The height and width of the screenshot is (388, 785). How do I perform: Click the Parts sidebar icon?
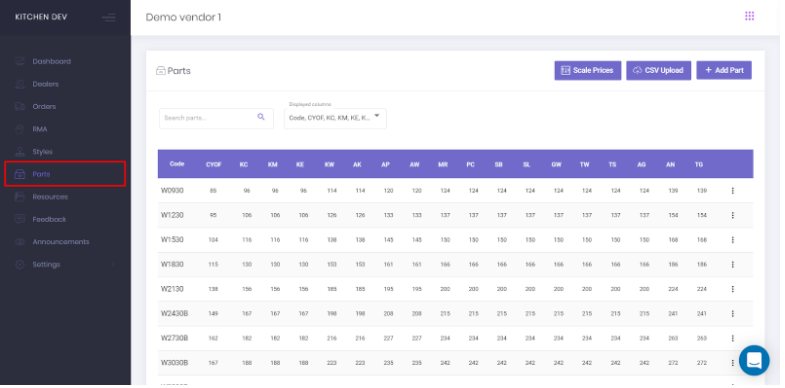20,174
